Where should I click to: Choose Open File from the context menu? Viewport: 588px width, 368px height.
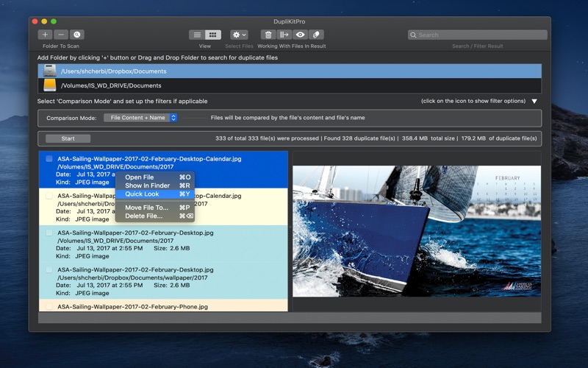pyautogui.click(x=155, y=177)
